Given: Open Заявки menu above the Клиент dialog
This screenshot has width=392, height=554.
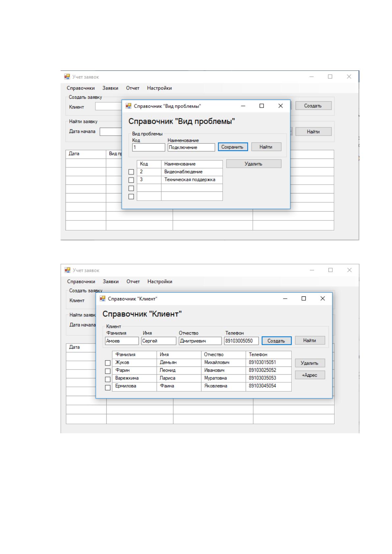Looking at the screenshot, I should click(111, 281).
